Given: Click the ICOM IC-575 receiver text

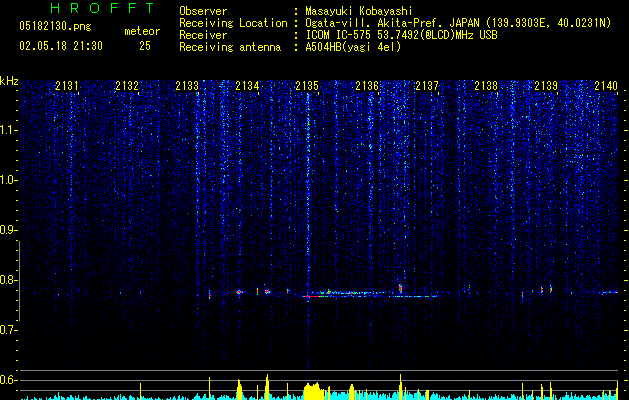Looking at the screenshot, I should pos(401,35).
